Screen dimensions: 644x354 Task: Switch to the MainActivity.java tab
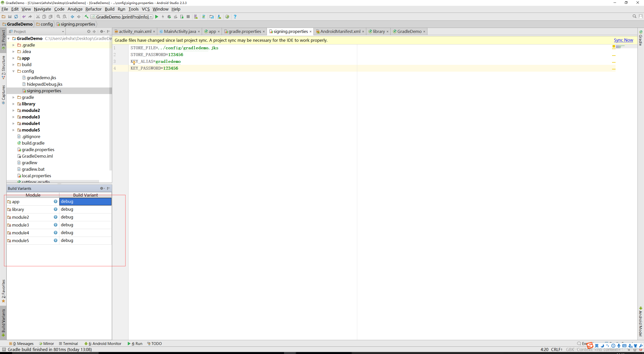click(x=180, y=31)
